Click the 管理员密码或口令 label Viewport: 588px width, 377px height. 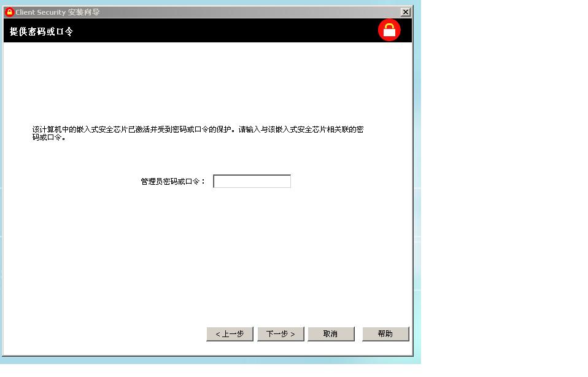point(173,182)
